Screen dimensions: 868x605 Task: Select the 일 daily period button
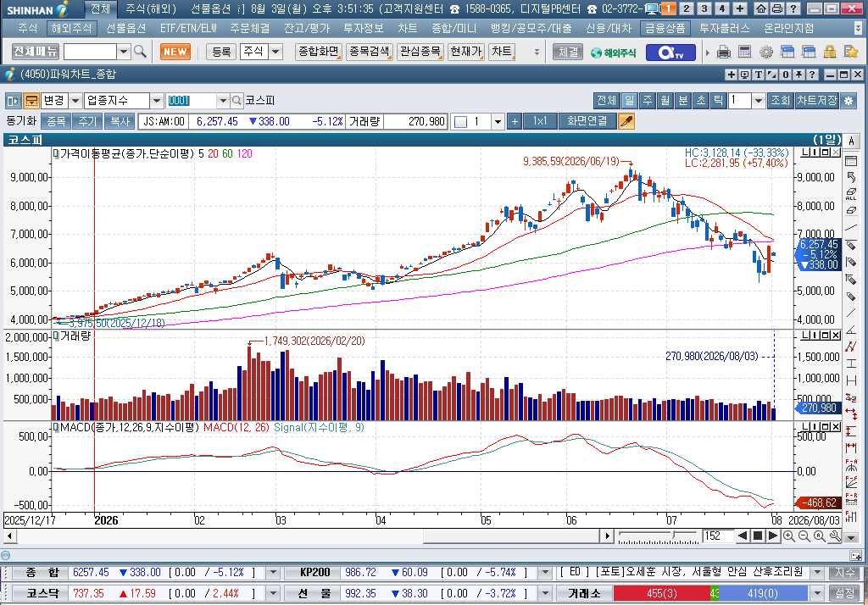(630, 101)
